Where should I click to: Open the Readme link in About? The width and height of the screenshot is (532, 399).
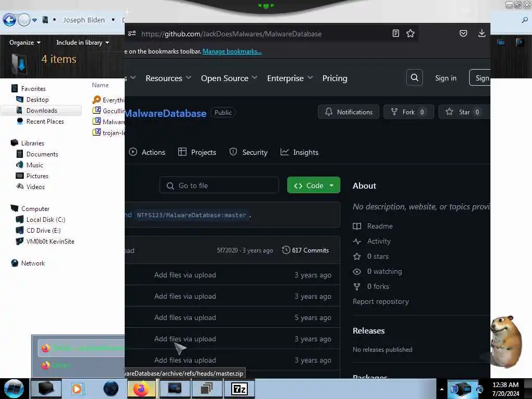pyautogui.click(x=373, y=227)
